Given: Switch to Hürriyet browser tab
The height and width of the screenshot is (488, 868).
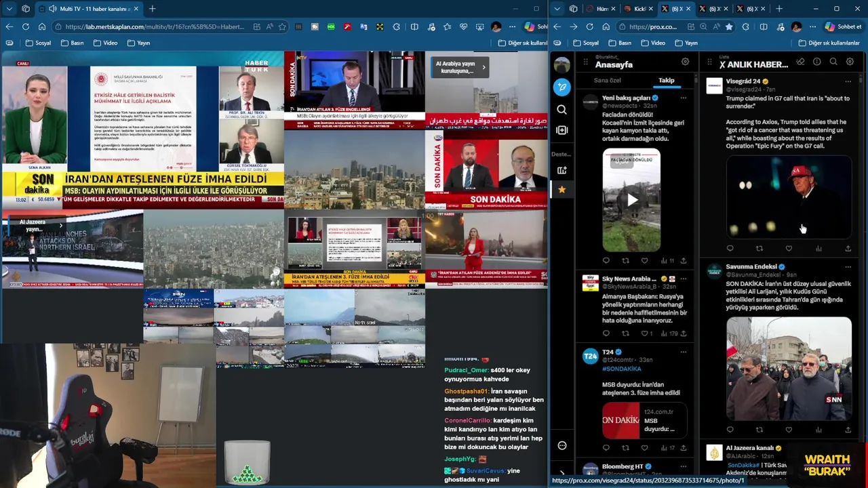Looking at the screenshot, I should click(x=601, y=9).
